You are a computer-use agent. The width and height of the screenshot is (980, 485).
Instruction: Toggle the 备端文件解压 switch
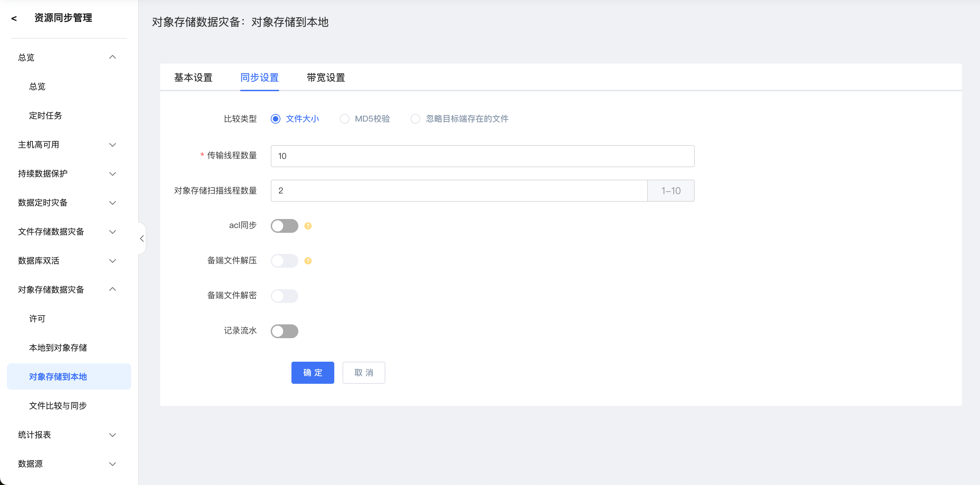click(284, 261)
